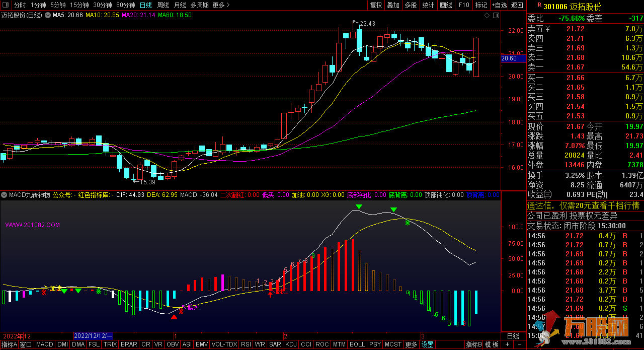644x350 pixels.
Task: Select the 日线 daily timeframe tab
Action: pyautogui.click(x=145, y=5)
